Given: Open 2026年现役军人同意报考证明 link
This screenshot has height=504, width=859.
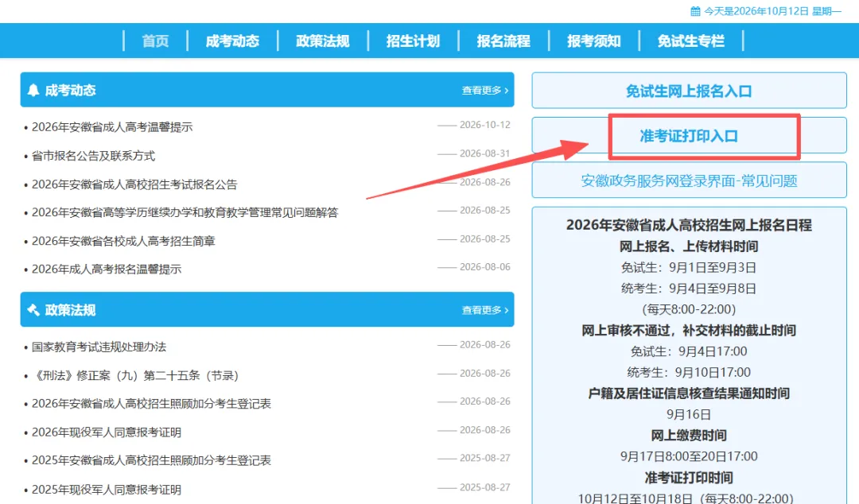Looking at the screenshot, I should (107, 432).
